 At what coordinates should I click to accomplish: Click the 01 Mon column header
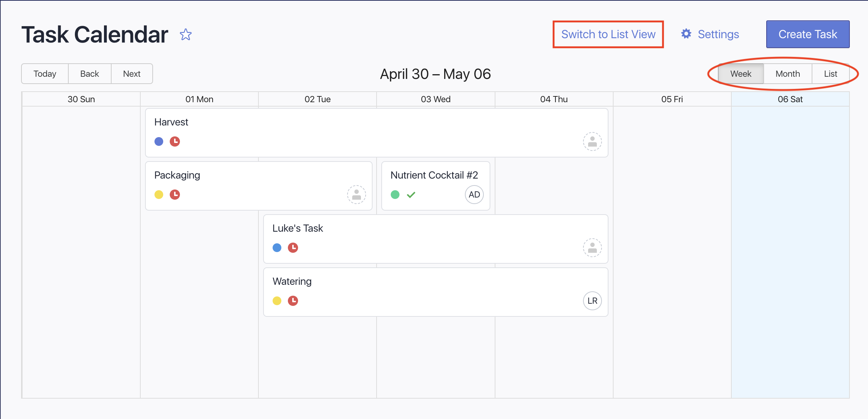pos(199,99)
